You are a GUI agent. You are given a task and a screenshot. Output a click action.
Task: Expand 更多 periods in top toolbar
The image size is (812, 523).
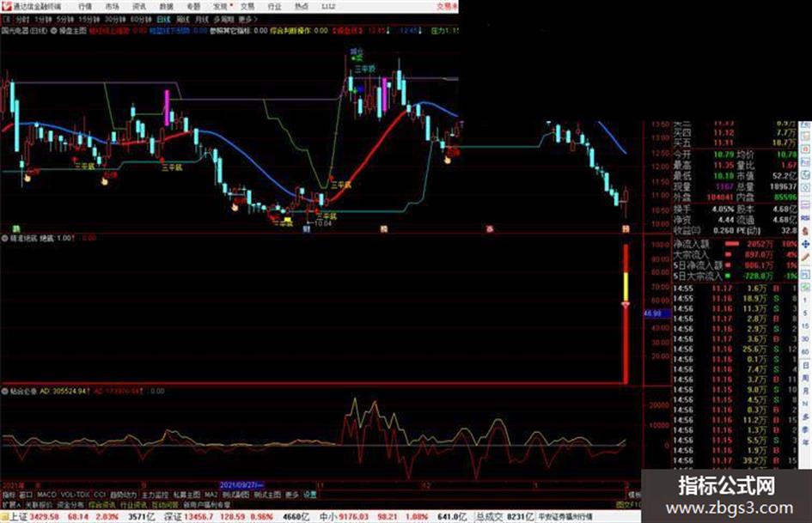pyautogui.click(x=247, y=19)
